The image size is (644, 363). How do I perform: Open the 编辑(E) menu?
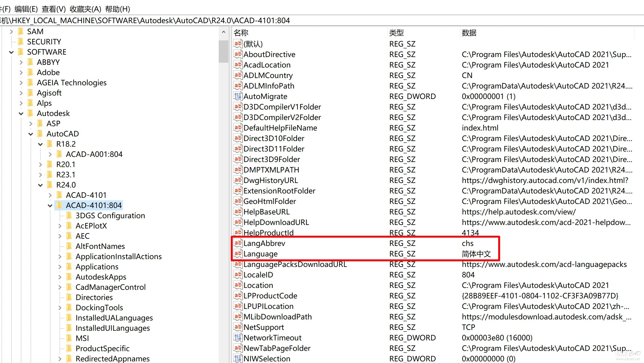pyautogui.click(x=25, y=8)
